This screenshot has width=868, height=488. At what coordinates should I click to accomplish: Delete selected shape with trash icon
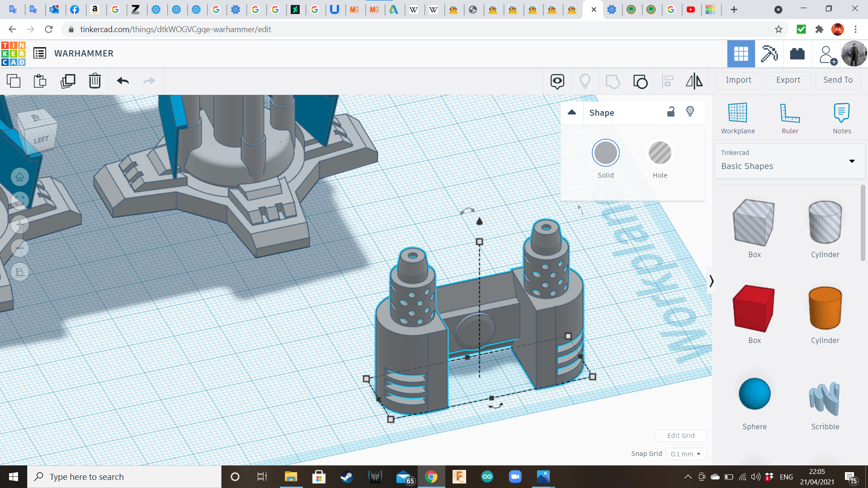coord(95,81)
